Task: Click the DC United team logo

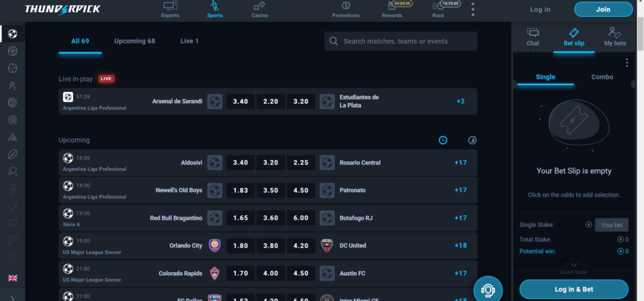Action: [327, 246]
